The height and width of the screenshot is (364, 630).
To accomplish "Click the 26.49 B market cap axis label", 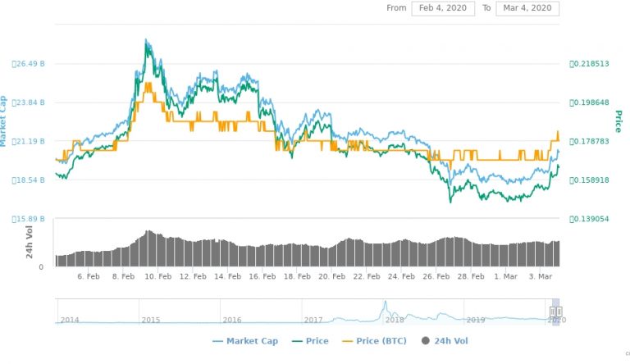I will [x=28, y=64].
